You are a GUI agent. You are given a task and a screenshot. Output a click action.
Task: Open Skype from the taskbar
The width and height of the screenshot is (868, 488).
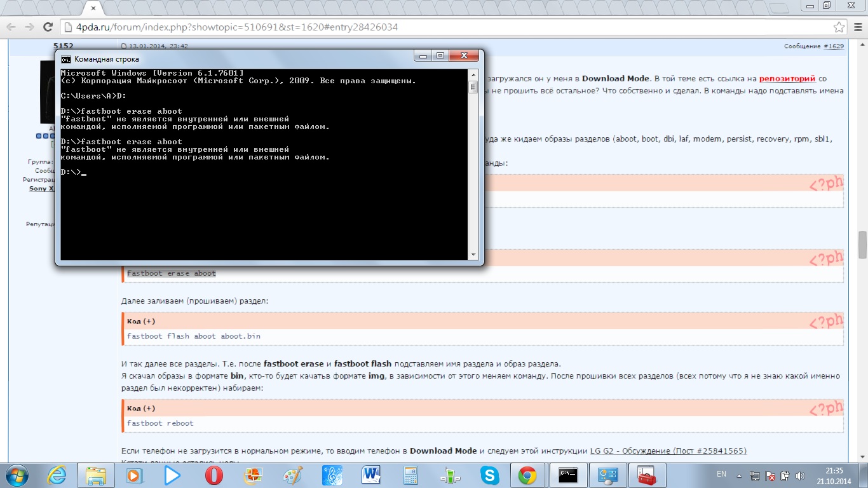coord(489,475)
